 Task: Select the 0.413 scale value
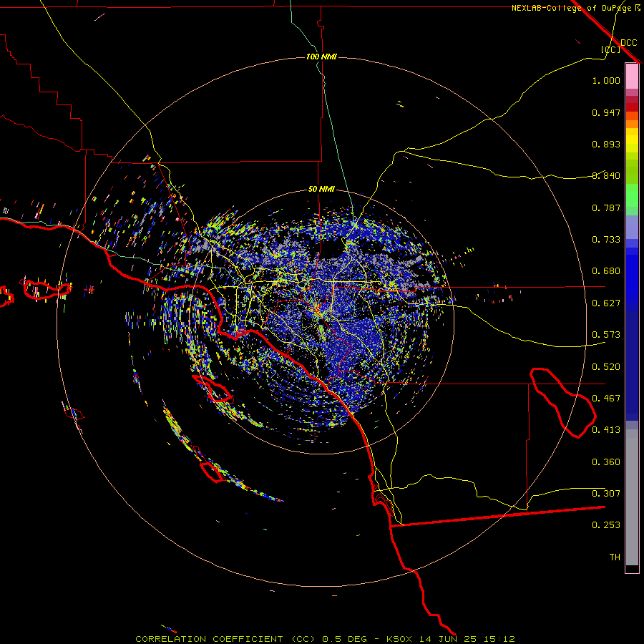tap(606, 430)
